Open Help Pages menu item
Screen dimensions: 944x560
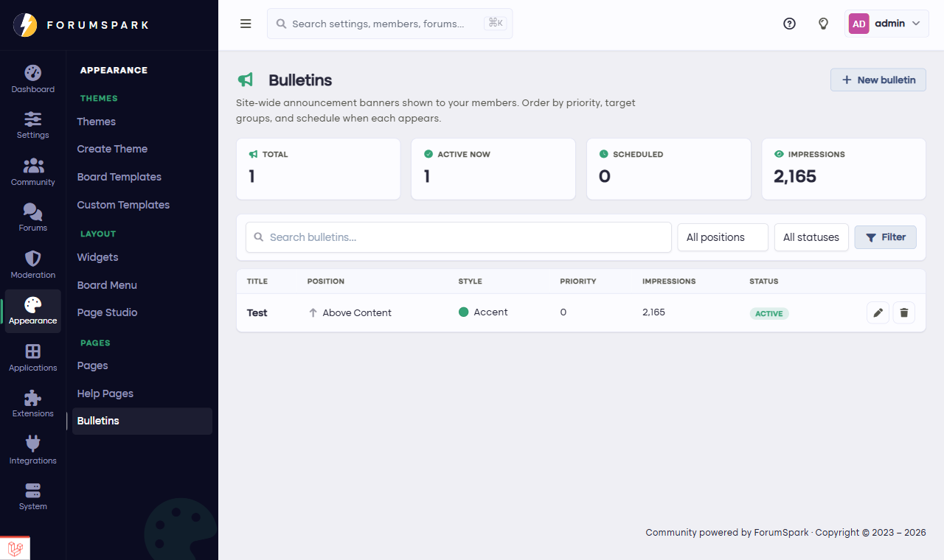(x=105, y=393)
